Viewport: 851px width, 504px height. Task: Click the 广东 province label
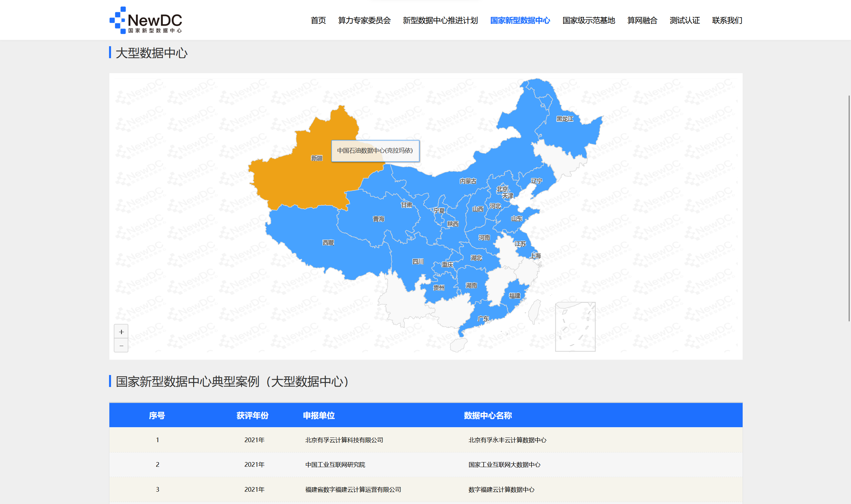(x=483, y=318)
